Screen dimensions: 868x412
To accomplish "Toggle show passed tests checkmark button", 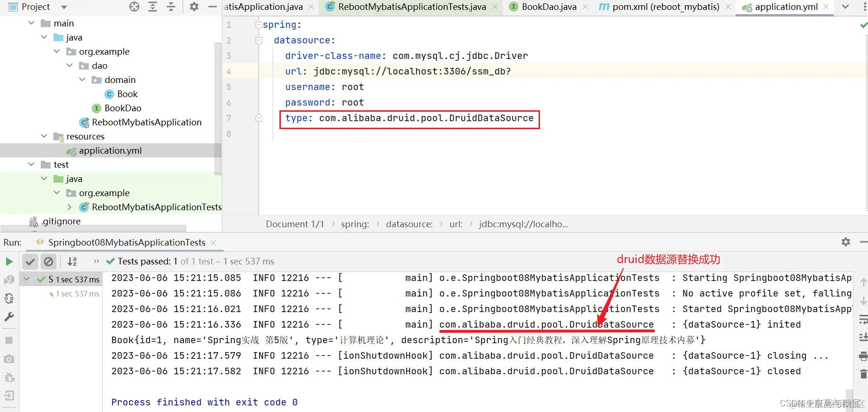I will [30, 262].
